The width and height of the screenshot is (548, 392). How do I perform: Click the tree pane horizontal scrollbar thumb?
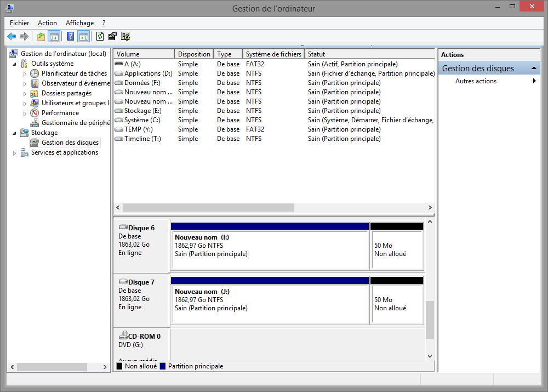(x=52, y=367)
